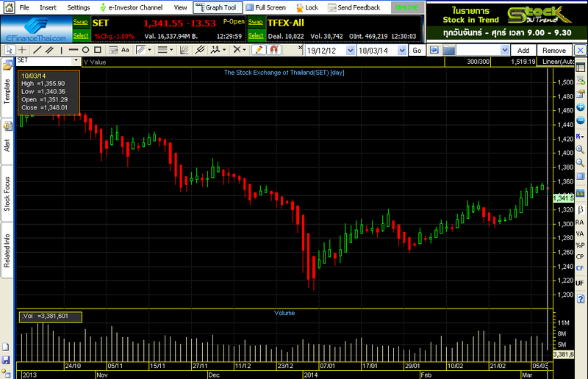The height and width of the screenshot is (379, 588).
Task: Open the Related Info side tab
Action: pos(7,250)
